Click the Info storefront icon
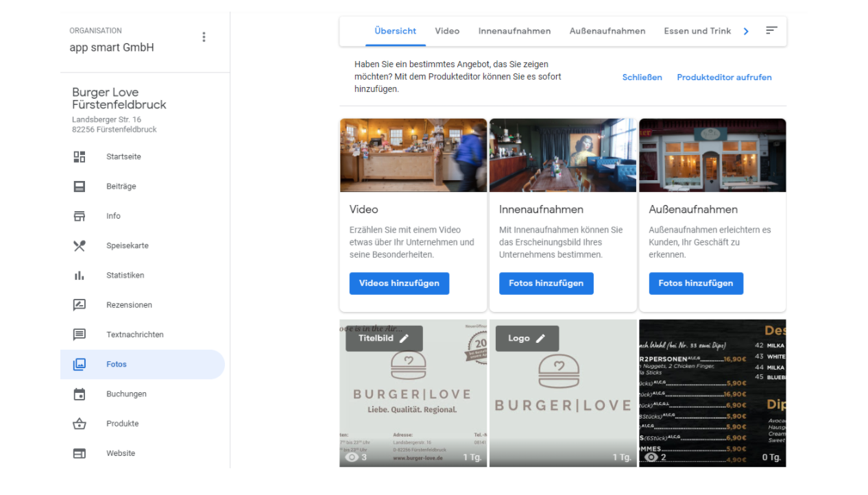The image size is (868, 495). click(x=80, y=216)
